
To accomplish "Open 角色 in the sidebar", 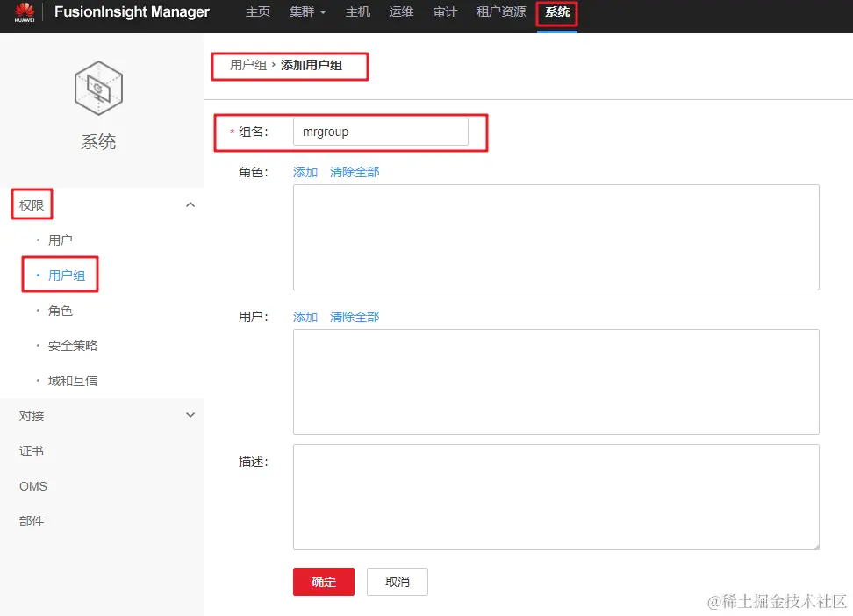I will [x=60, y=311].
